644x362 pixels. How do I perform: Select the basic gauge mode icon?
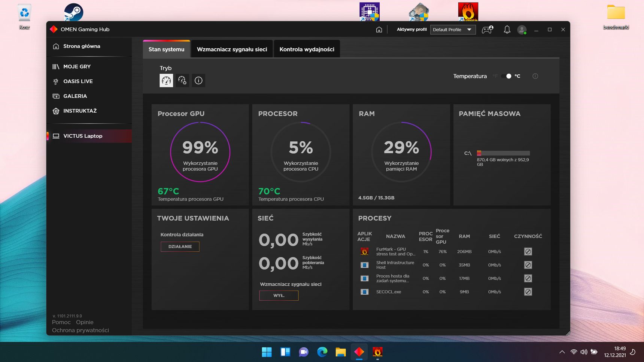tap(166, 80)
